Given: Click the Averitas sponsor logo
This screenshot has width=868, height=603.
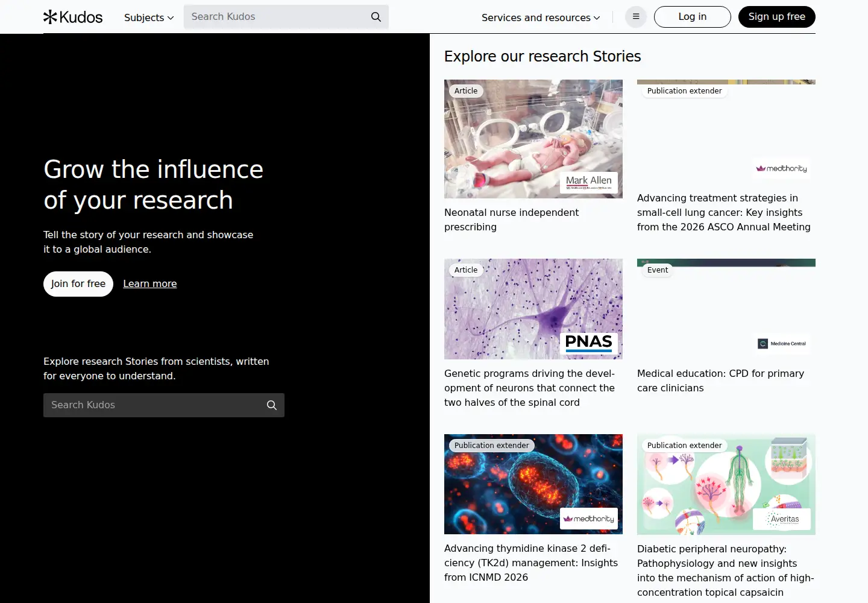Looking at the screenshot, I should (782, 519).
